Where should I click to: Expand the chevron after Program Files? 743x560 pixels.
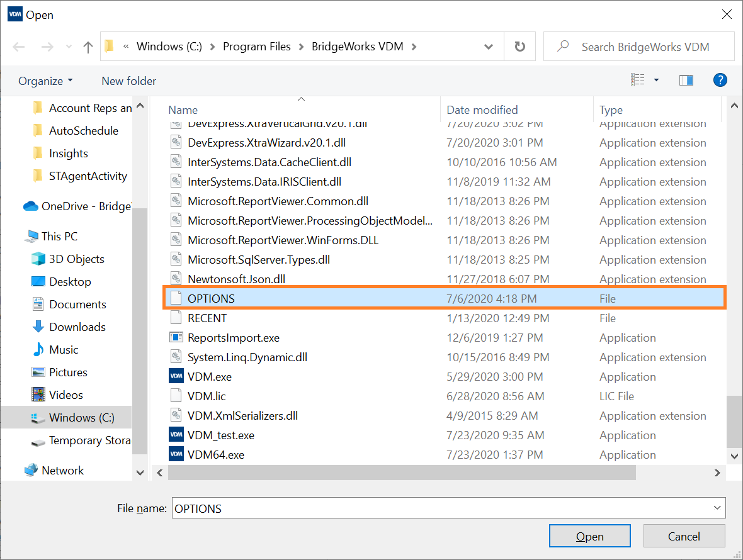pos(302,47)
